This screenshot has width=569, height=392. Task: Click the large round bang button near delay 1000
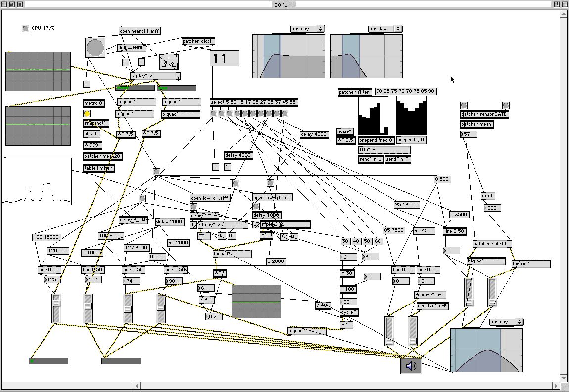pos(95,47)
